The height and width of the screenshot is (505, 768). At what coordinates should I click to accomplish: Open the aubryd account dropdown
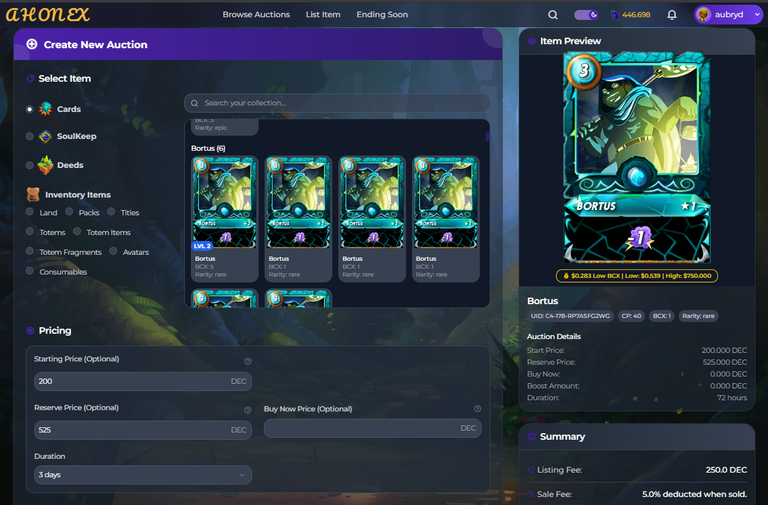[728, 15]
